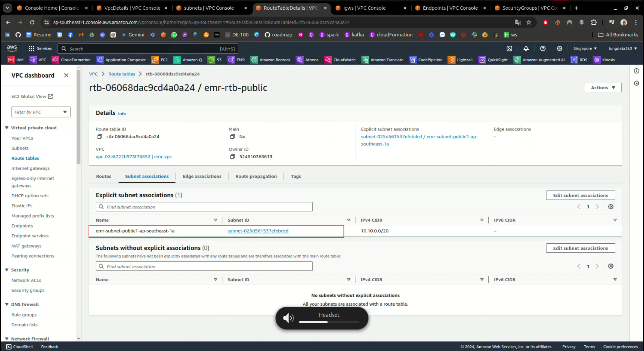Click the AWS support help icon
Viewport: 644px width, 351px height.
pos(543,48)
